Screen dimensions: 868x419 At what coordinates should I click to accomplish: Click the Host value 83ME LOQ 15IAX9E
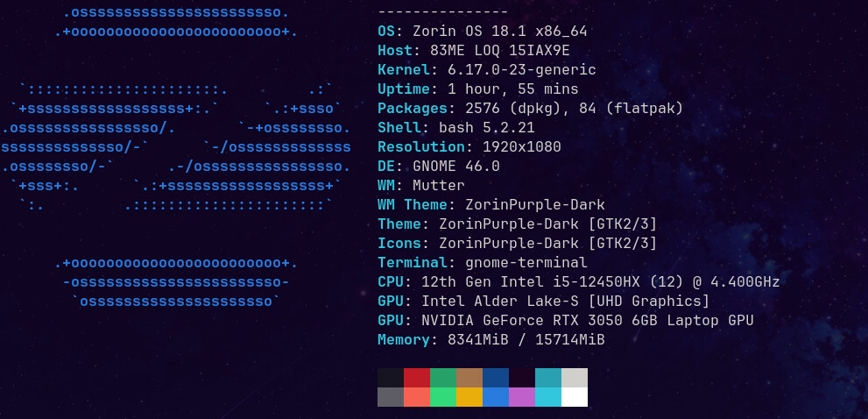pos(500,51)
